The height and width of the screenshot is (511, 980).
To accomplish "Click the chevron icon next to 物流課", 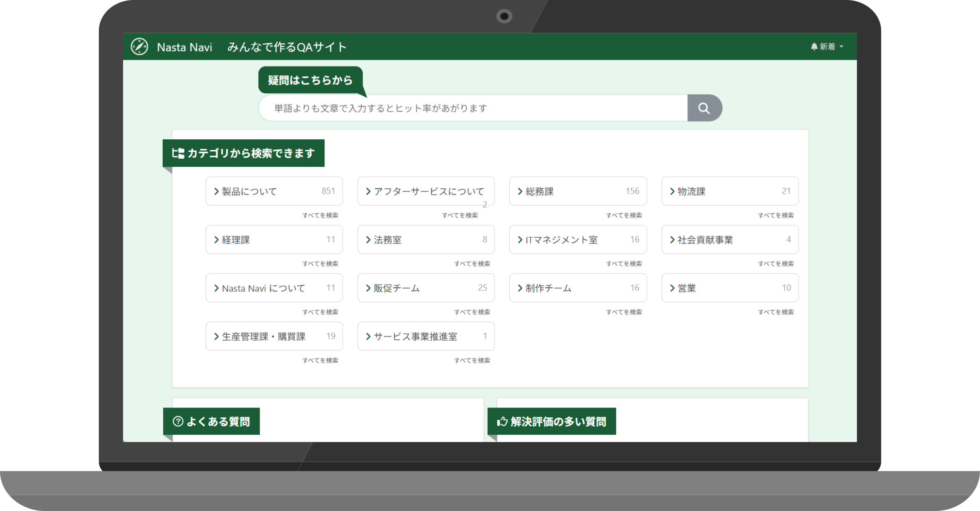I will coord(672,191).
